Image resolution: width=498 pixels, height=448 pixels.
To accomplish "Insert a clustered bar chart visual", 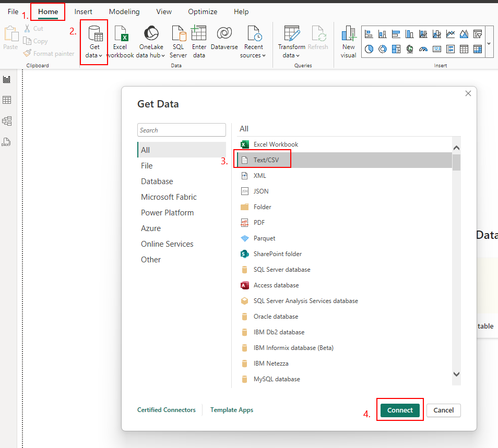I will coord(396,34).
